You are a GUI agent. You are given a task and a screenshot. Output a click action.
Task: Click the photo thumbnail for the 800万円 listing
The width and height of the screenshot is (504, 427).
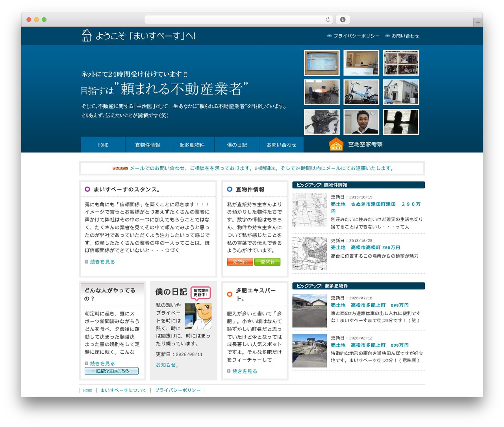tap(309, 311)
